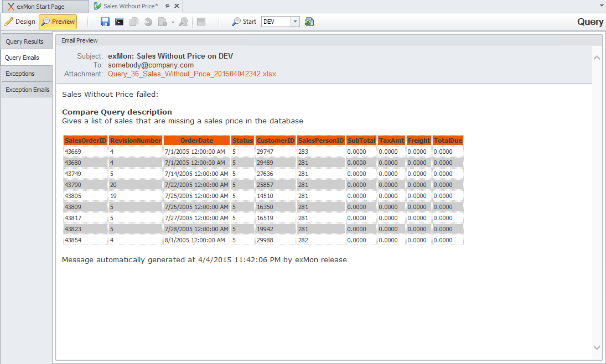Click sales order ID 43790 cell
The height and width of the screenshot is (364, 606).
85,185
